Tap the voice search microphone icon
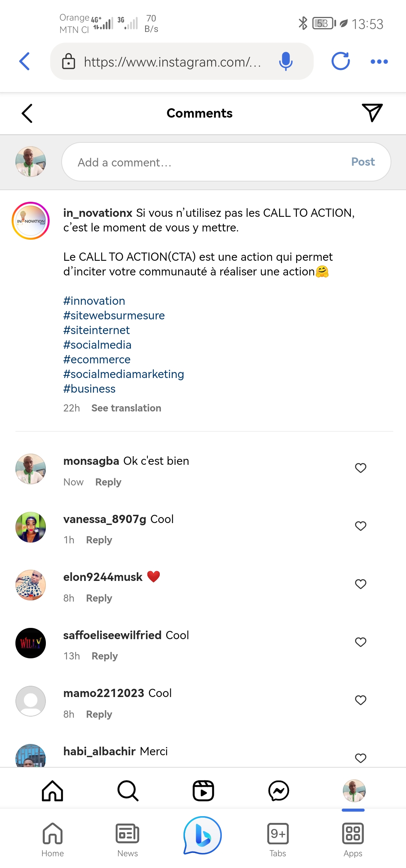 click(286, 61)
